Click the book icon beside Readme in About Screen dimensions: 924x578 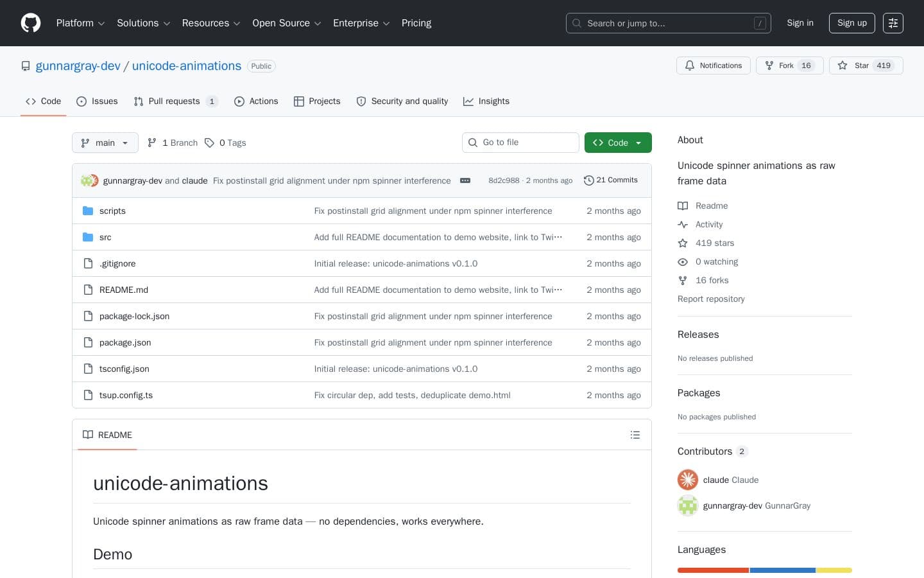[683, 206]
